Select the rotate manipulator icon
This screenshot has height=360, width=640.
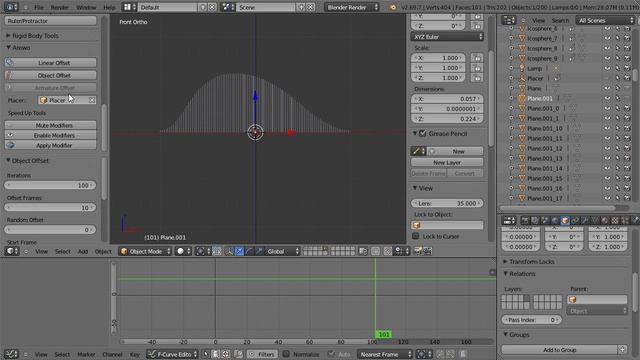[249, 251]
